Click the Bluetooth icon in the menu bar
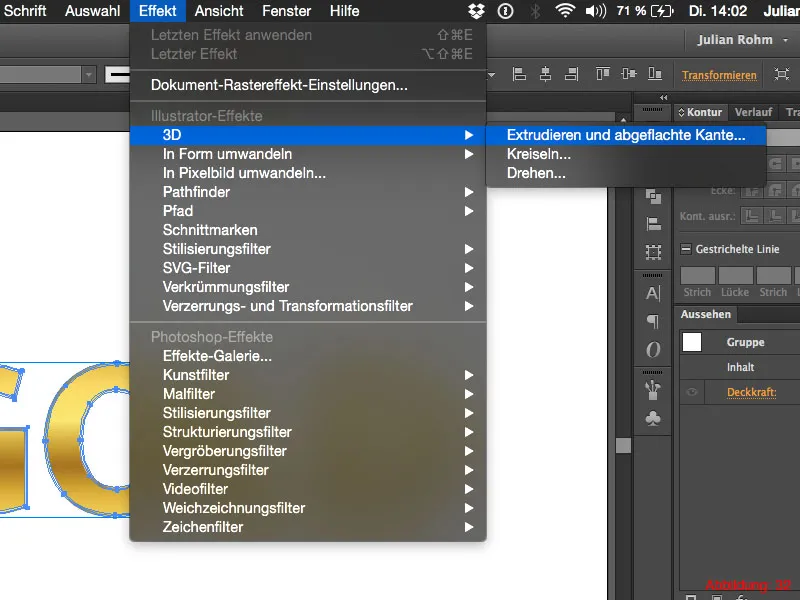This screenshot has height=600, width=800. pos(535,11)
